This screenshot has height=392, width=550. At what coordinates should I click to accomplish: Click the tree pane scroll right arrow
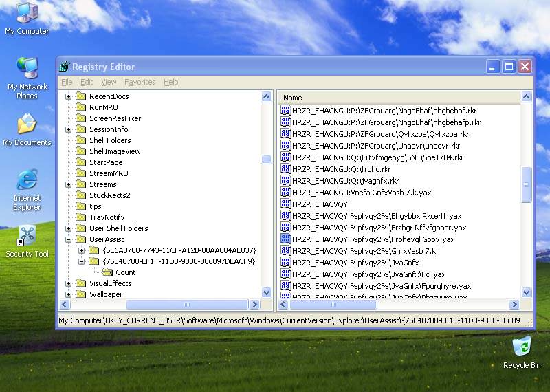254,304
